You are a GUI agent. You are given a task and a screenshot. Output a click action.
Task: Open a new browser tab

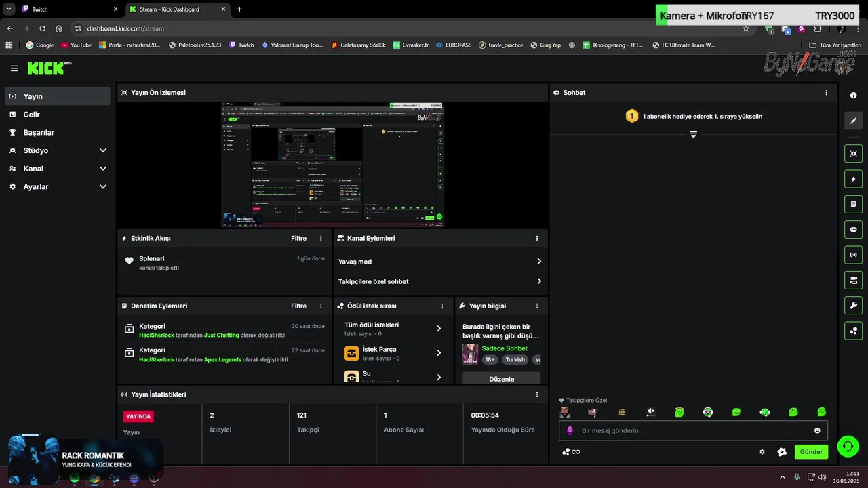pyautogui.click(x=239, y=9)
